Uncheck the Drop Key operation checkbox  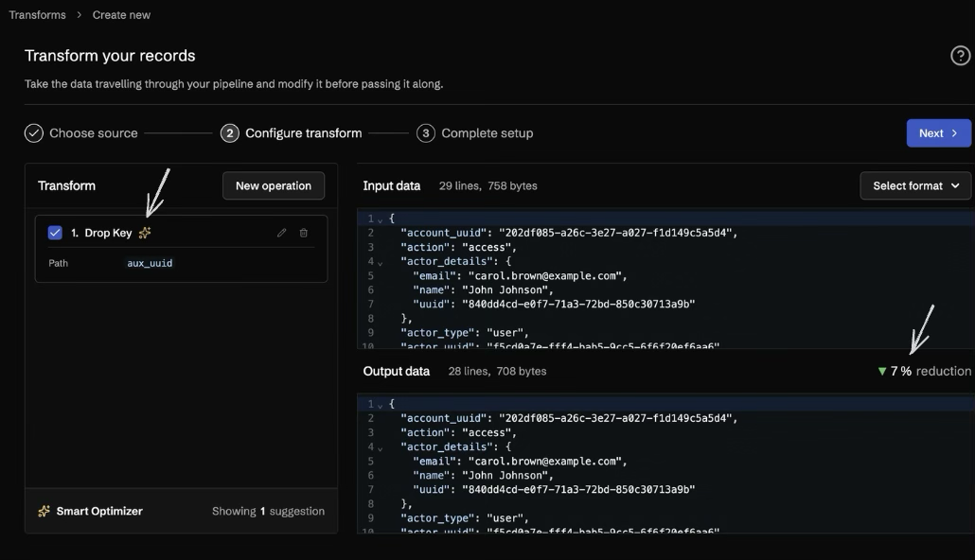point(55,233)
